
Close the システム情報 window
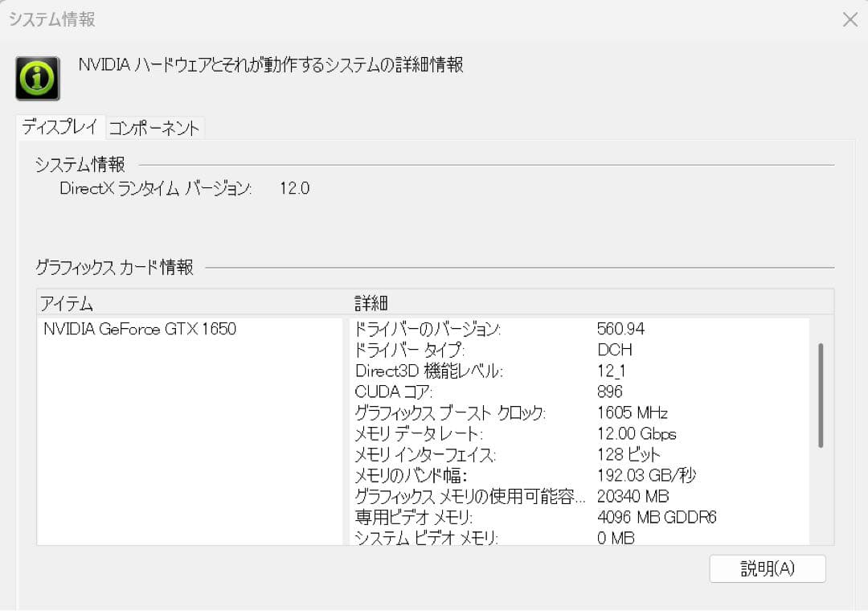point(850,19)
